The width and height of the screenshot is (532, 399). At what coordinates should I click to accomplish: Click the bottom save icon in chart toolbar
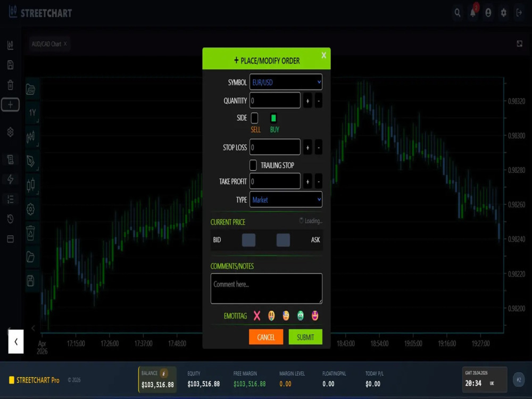coord(30,280)
